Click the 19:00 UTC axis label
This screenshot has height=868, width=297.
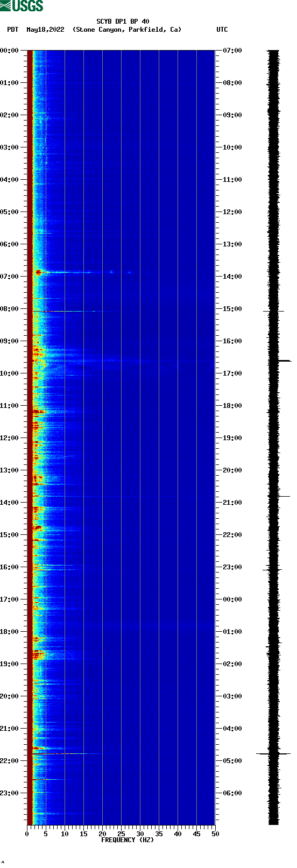(x=232, y=438)
